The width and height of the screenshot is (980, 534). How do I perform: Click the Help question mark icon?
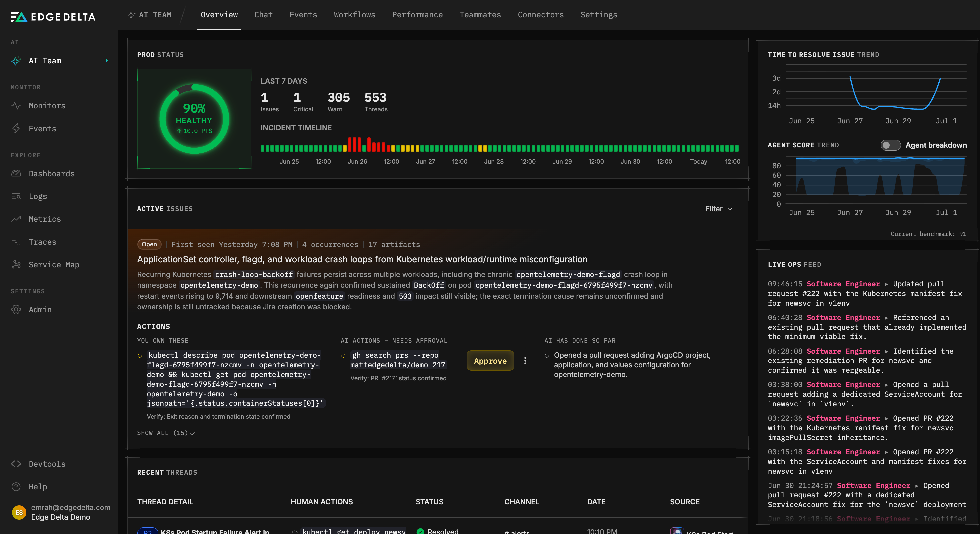[x=16, y=486]
